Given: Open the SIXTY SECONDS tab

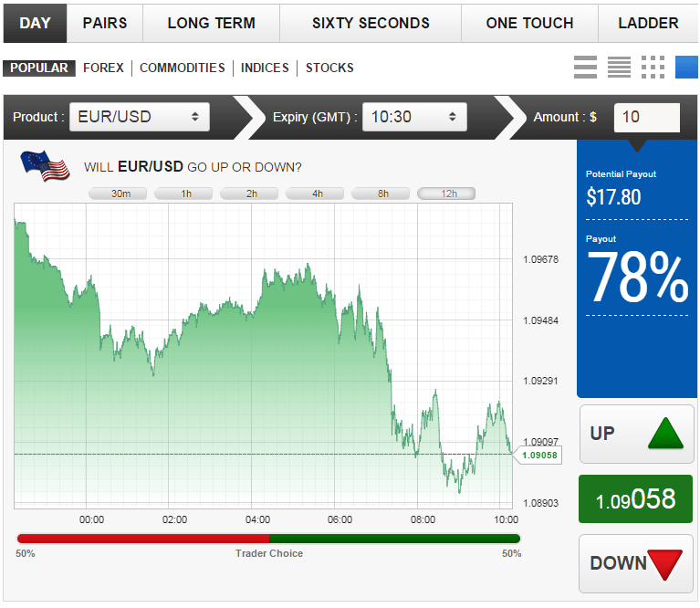Looking at the screenshot, I should (371, 23).
